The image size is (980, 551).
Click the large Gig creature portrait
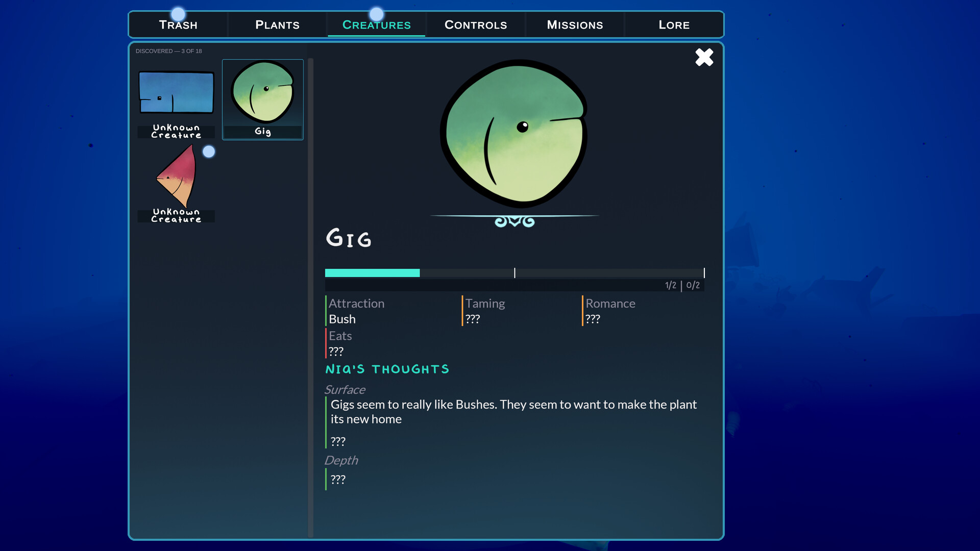pos(514,133)
